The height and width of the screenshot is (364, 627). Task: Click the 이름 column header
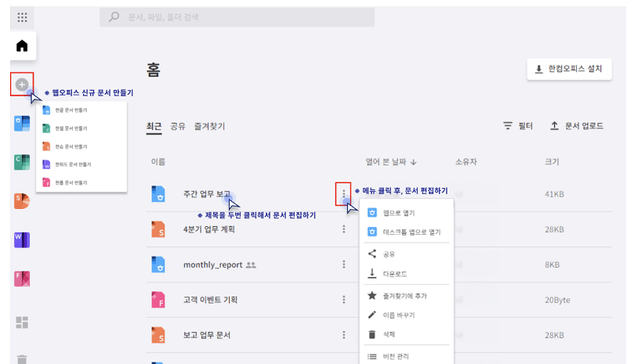tap(158, 161)
